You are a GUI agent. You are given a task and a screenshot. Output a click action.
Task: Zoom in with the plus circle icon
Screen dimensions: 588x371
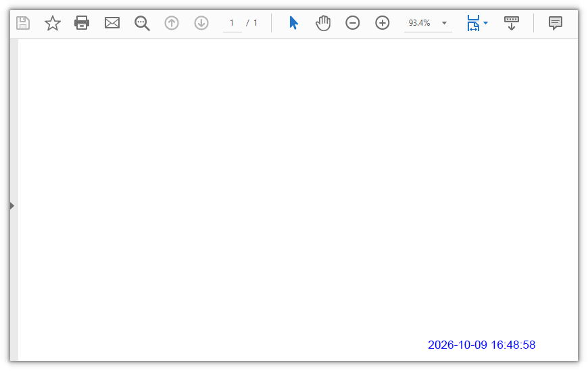point(382,23)
